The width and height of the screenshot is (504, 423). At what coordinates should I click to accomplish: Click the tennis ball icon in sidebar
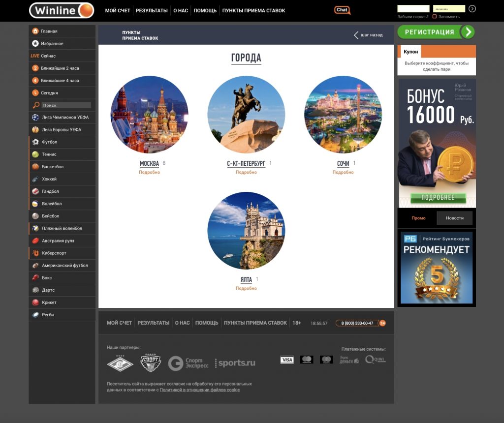(35, 154)
